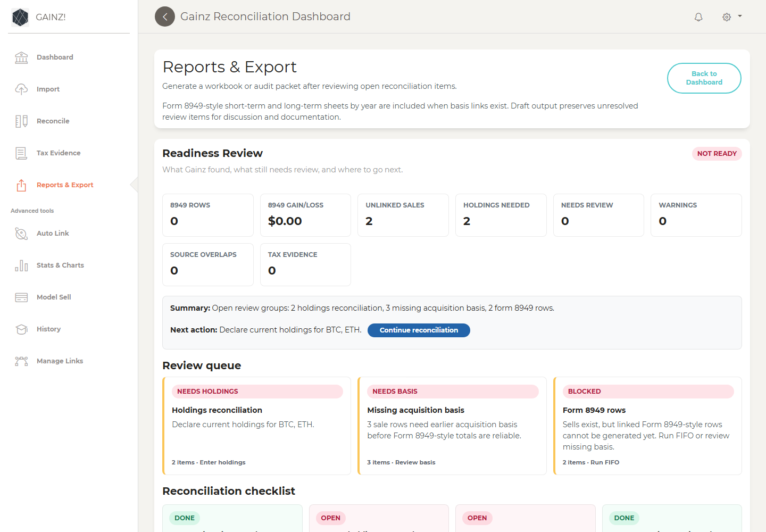Image resolution: width=766 pixels, height=532 pixels.
Task: Open the Auto Link menu item
Action: (x=53, y=234)
